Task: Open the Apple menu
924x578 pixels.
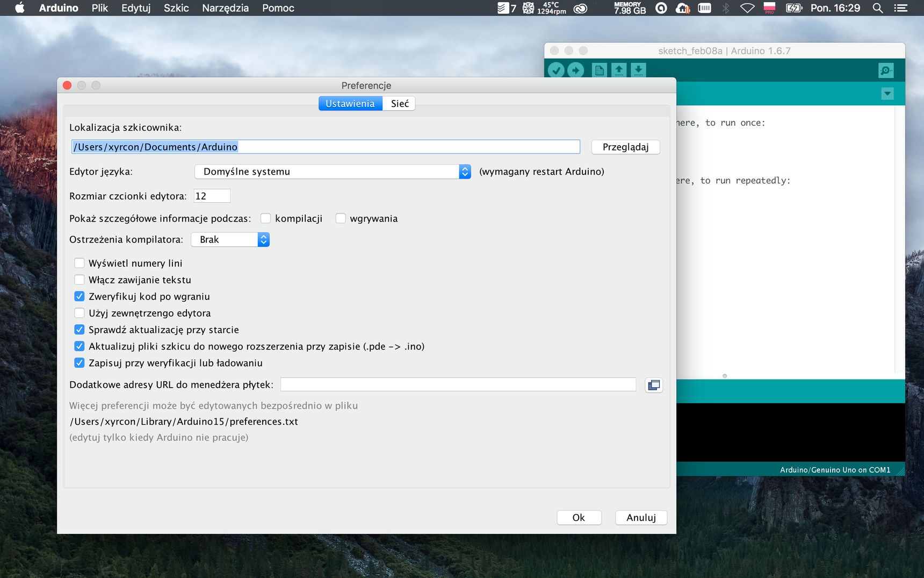Action: coord(19,8)
